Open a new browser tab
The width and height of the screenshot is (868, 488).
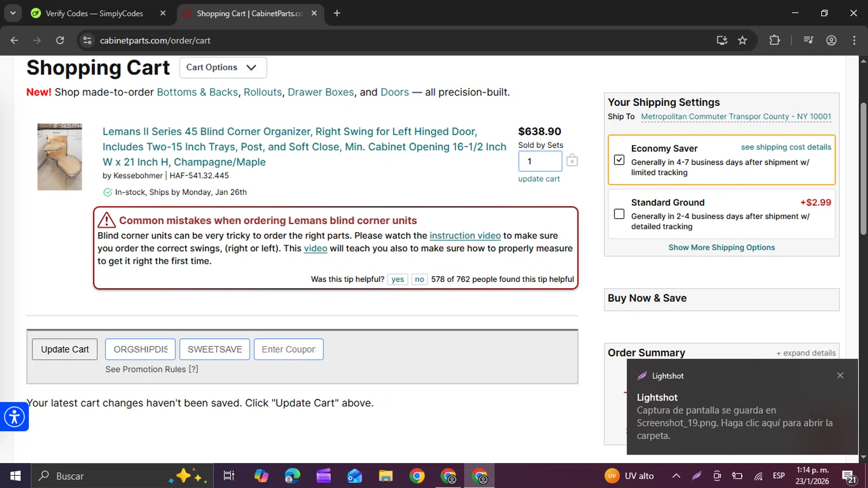pyautogui.click(x=337, y=13)
